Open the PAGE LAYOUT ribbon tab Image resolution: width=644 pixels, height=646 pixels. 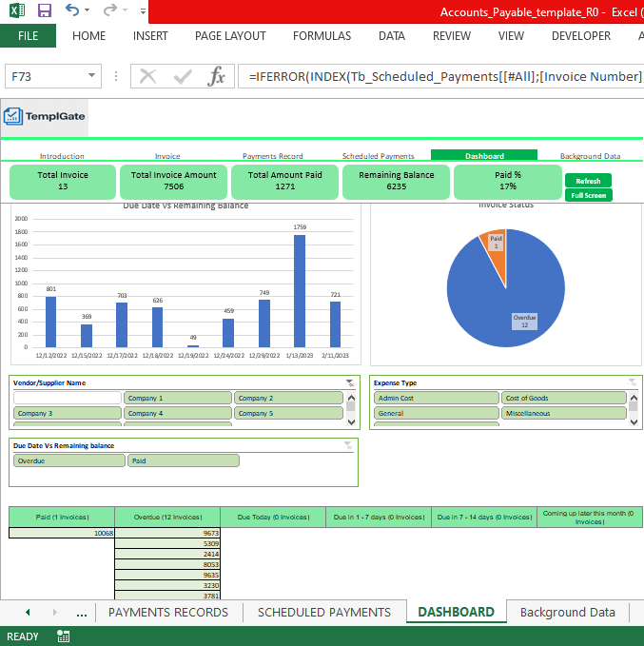230,36
